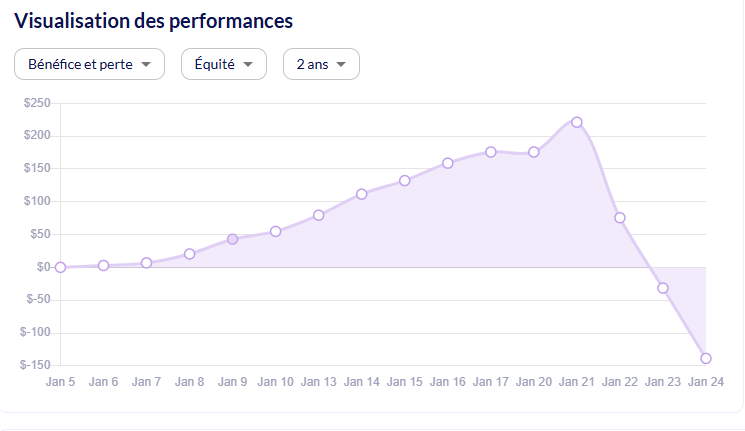The height and width of the screenshot is (431, 745).
Task: Select the Jan 16 data point
Action: click(x=448, y=163)
